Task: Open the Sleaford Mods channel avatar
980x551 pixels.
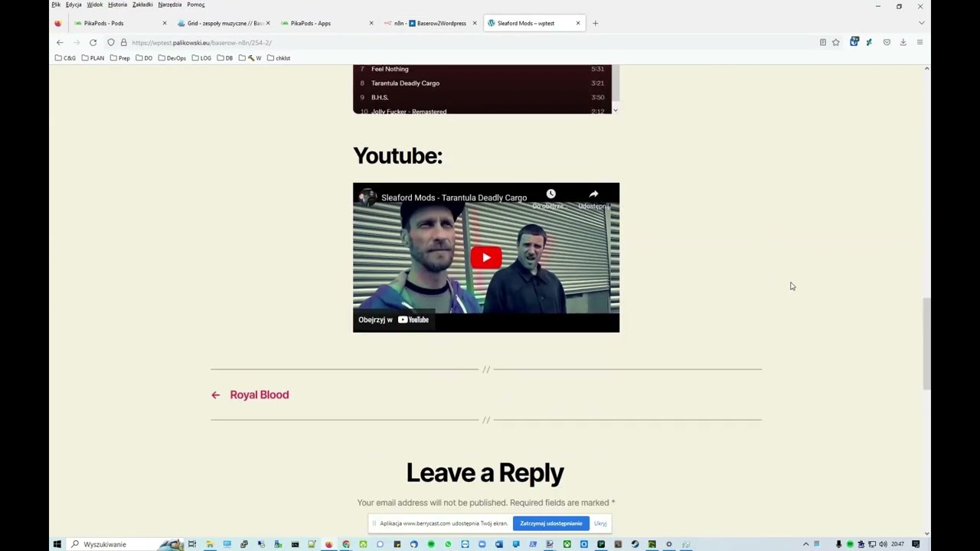Action: click(367, 197)
